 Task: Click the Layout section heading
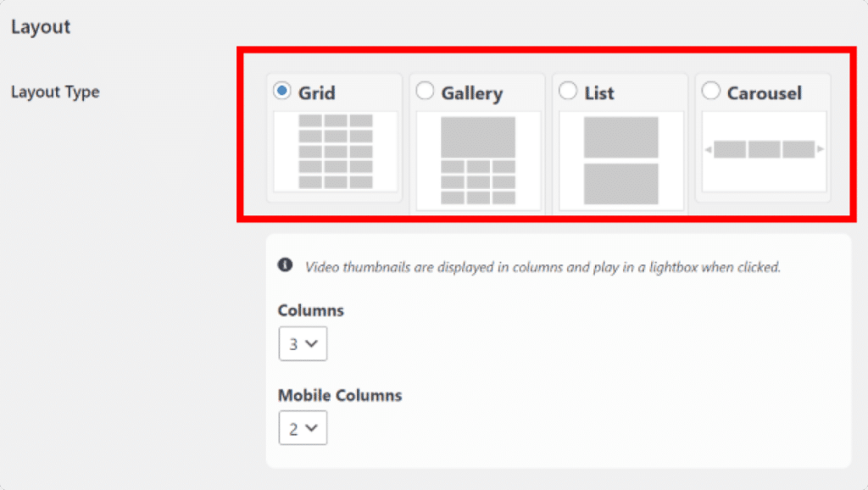pyautogui.click(x=40, y=27)
